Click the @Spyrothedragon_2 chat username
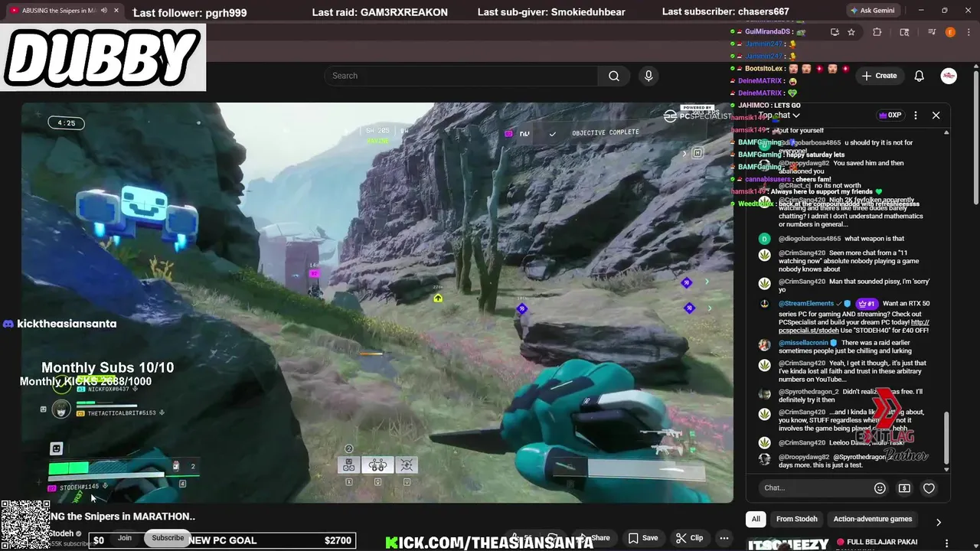 [x=809, y=392]
